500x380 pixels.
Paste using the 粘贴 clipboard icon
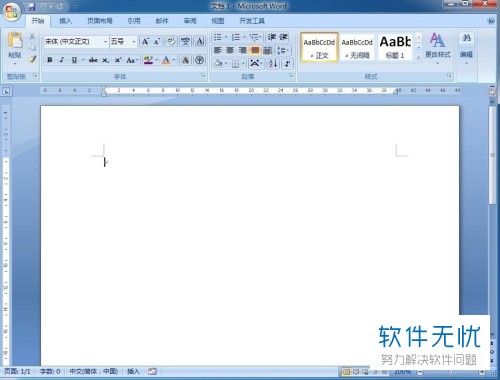tap(15, 40)
